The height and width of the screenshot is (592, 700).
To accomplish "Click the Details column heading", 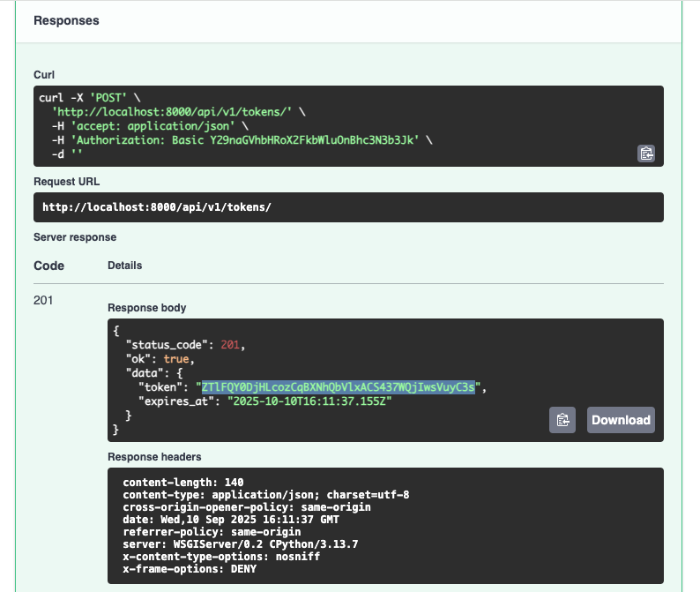I will 125,266.
